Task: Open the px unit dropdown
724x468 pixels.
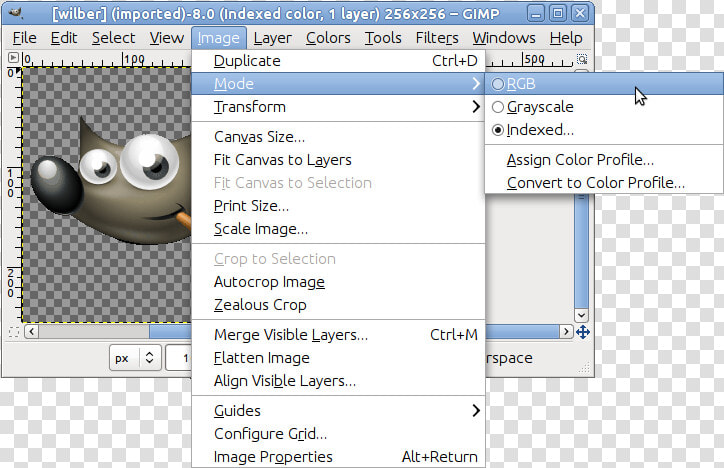Action: [135, 358]
